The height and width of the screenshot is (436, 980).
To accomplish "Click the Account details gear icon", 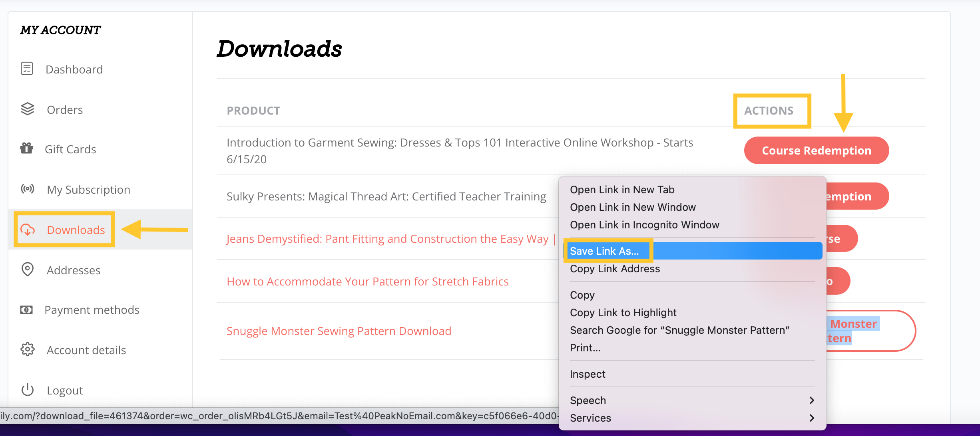I will (x=28, y=349).
